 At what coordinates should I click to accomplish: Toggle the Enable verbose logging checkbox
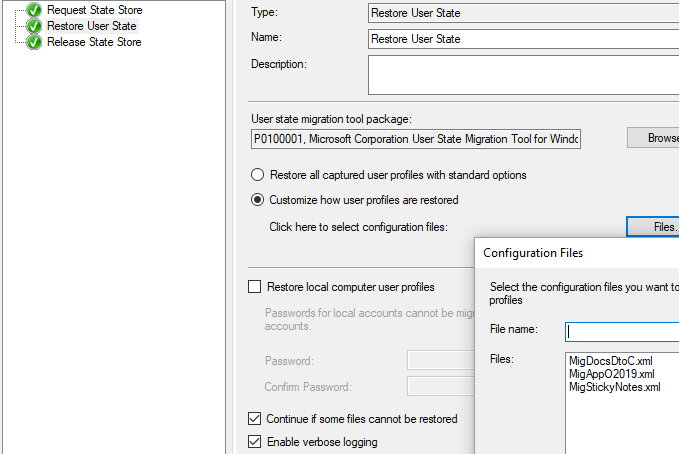pyautogui.click(x=254, y=442)
